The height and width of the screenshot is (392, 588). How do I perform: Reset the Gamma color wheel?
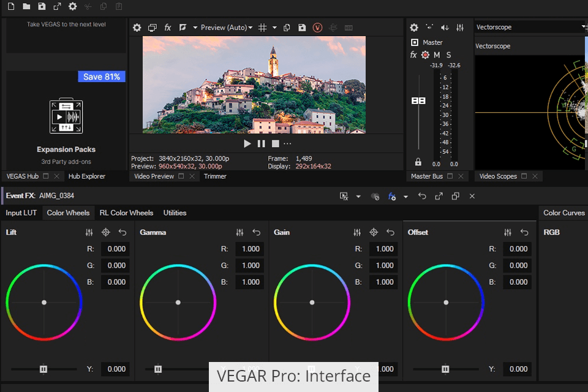(x=257, y=232)
